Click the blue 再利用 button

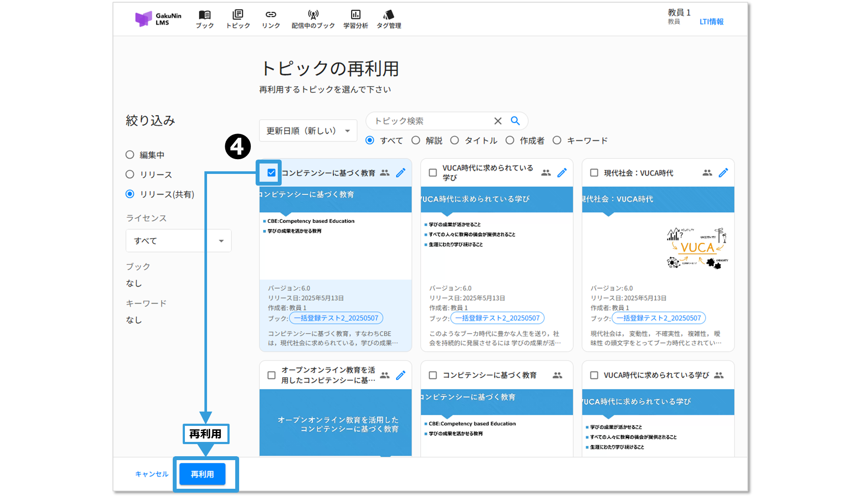[202, 474]
